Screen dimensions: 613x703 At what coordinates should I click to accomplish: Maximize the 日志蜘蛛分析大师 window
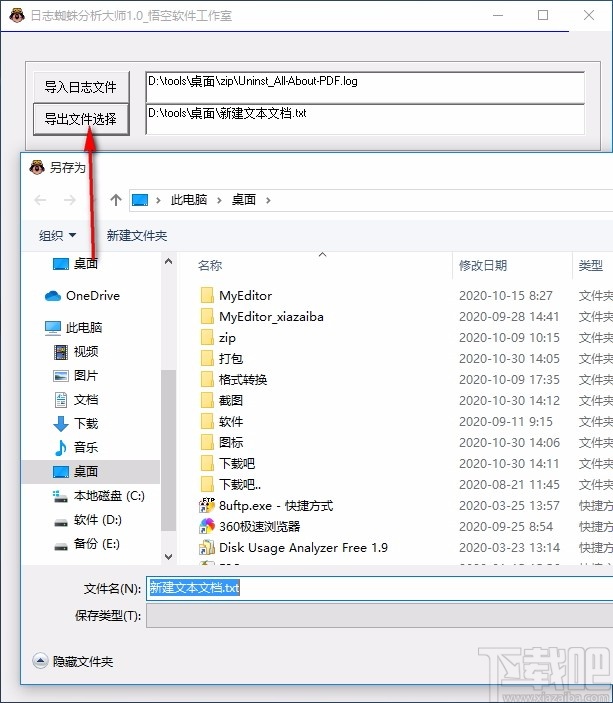click(543, 15)
